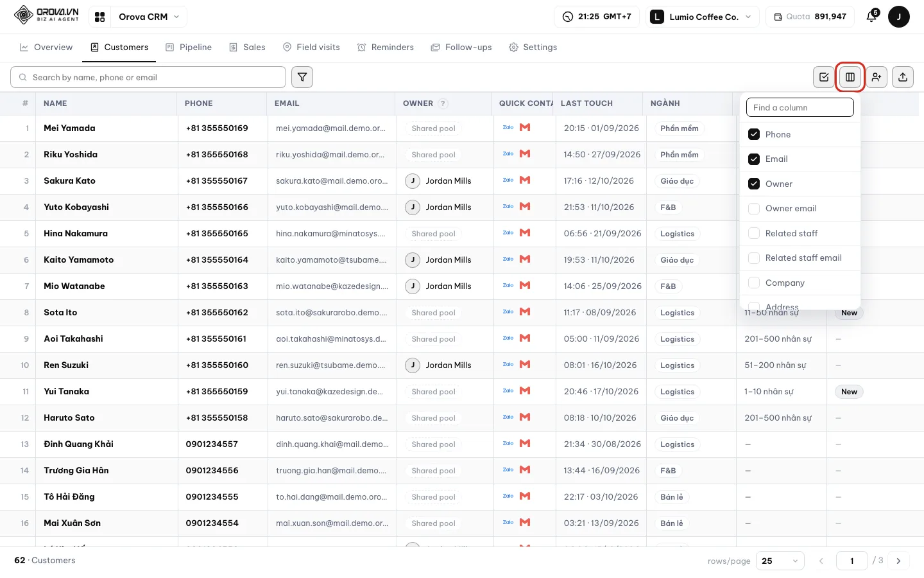Switch to the Reminders tab
The image size is (924, 578).
tap(386, 48)
